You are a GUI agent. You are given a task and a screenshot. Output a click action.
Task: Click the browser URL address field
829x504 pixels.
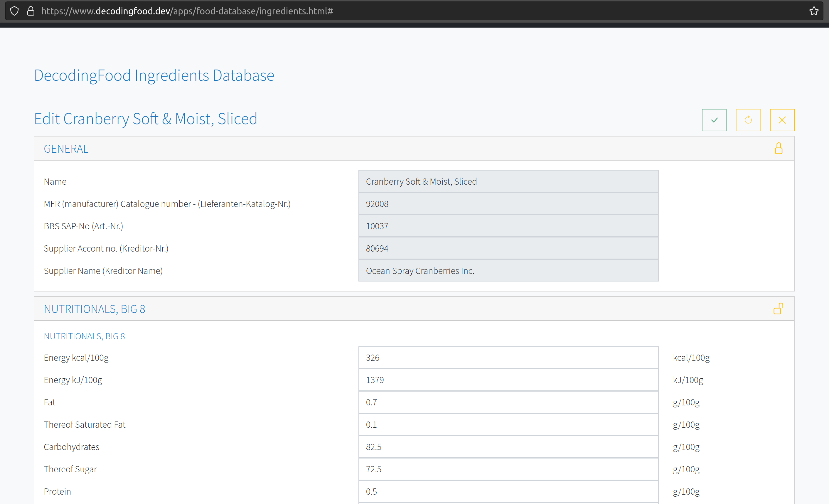404,11
